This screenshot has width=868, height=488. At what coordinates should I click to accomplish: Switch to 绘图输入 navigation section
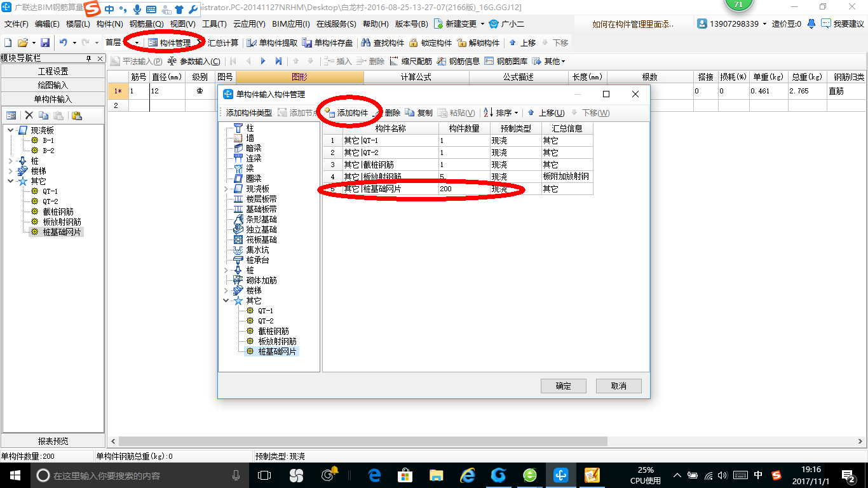53,85
